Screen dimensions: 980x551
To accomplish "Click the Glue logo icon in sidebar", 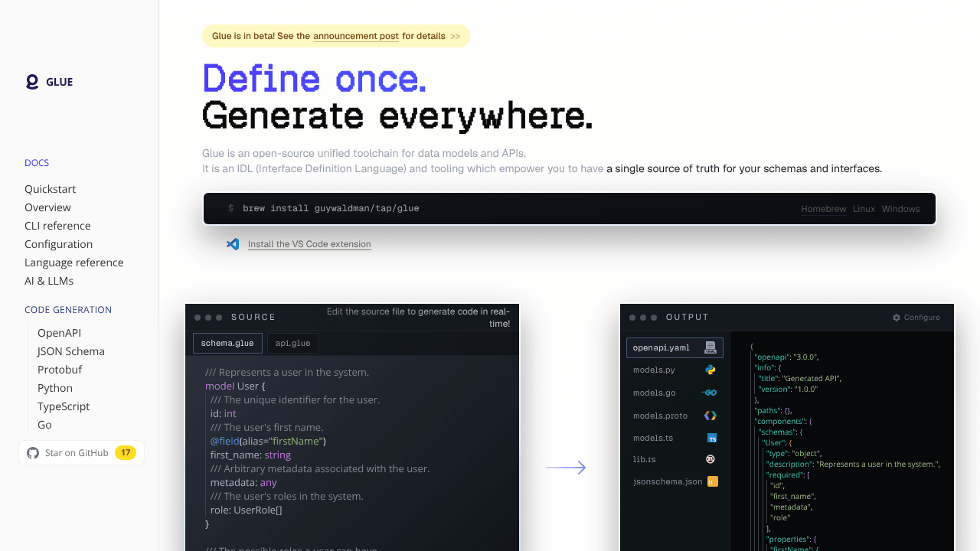I will click(32, 82).
